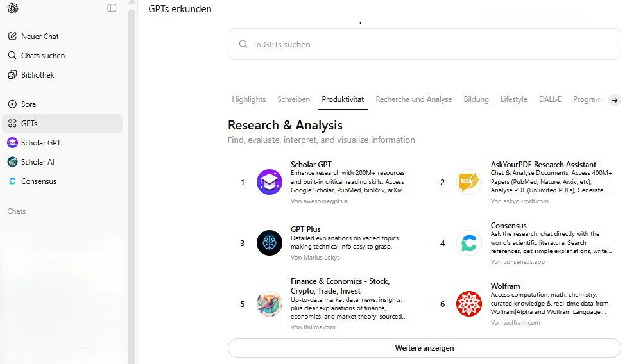Screen dimensions: 643x364
Task: Switch to the Schreiben tab
Action: [293, 99]
